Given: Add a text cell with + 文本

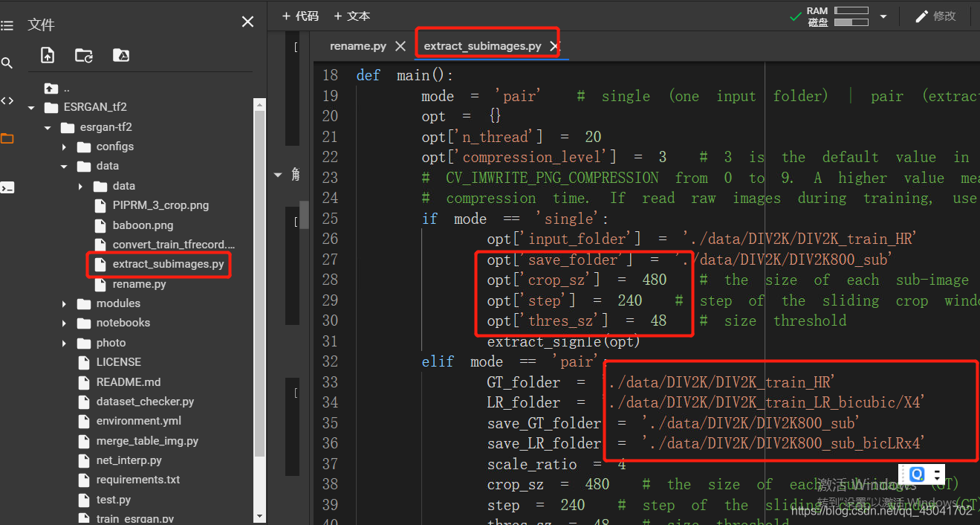Looking at the screenshot, I should [x=351, y=16].
